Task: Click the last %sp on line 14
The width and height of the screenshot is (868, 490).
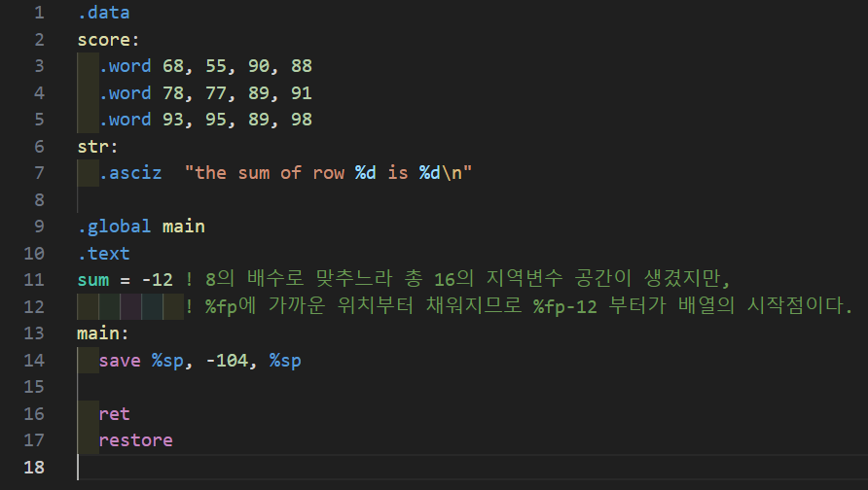Action: [x=286, y=361]
